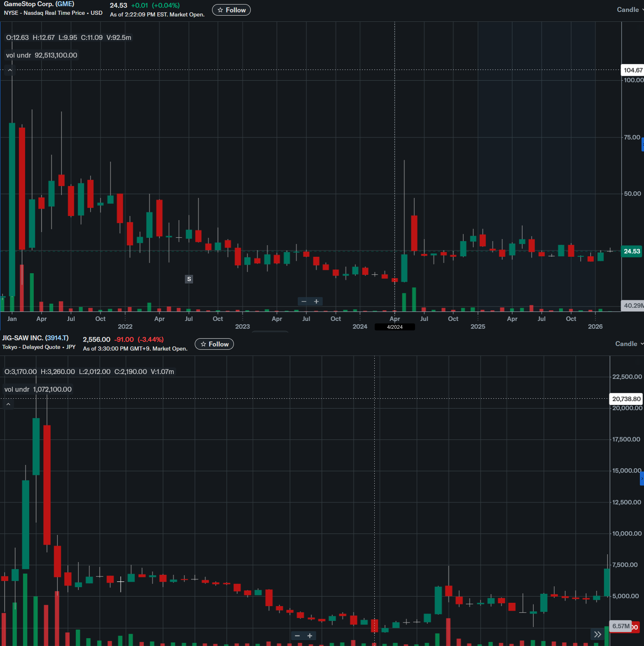This screenshot has width=644, height=646.
Task: Click the GameStop Corp. (GME) title
Action: [39, 4]
